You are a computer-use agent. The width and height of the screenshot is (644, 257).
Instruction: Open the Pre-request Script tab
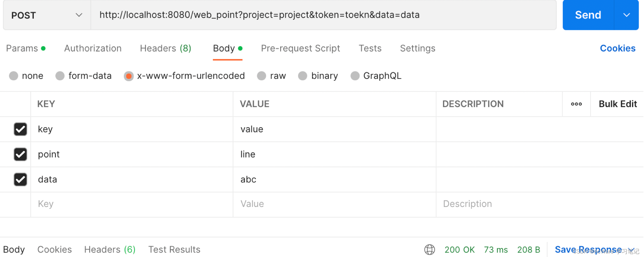tap(300, 48)
